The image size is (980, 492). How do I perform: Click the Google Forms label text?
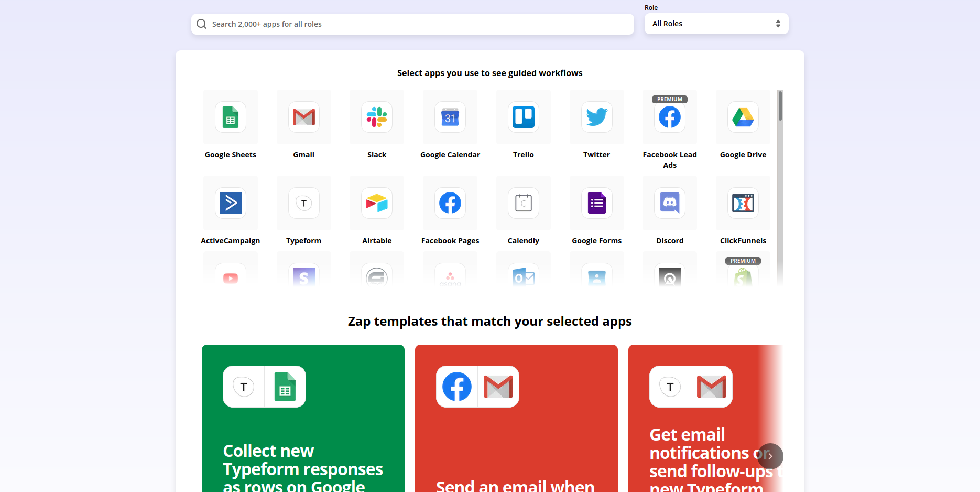pyautogui.click(x=597, y=241)
